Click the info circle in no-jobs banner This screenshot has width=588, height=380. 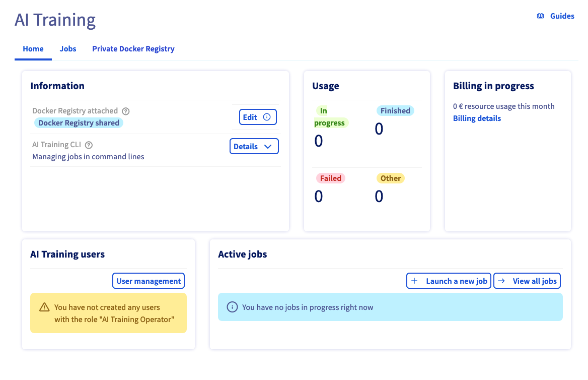[232, 307]
